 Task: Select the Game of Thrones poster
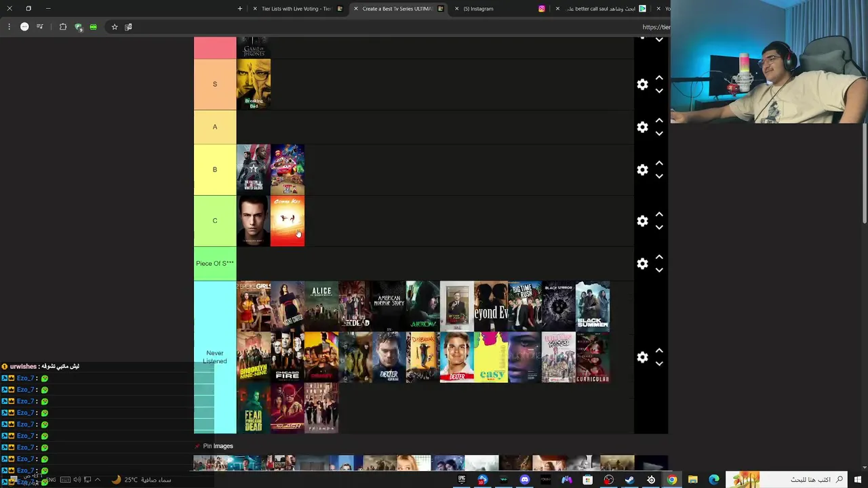pos(254,47)
